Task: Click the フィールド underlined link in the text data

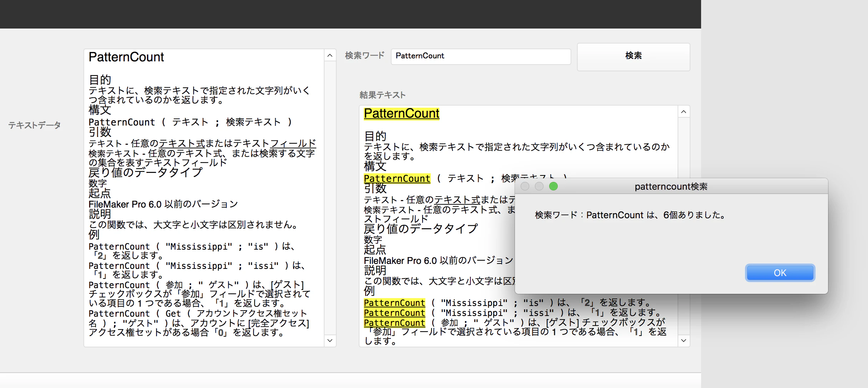Action: pos(293,143)
